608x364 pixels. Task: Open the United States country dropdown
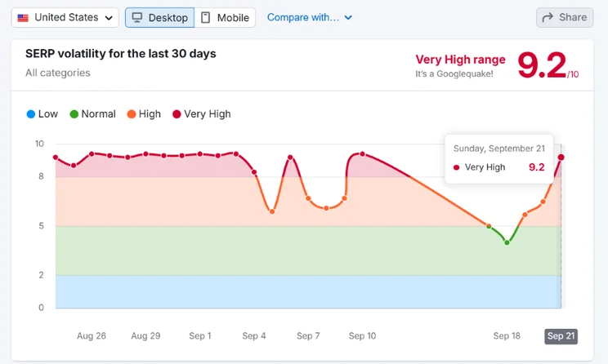click(65, 17)
